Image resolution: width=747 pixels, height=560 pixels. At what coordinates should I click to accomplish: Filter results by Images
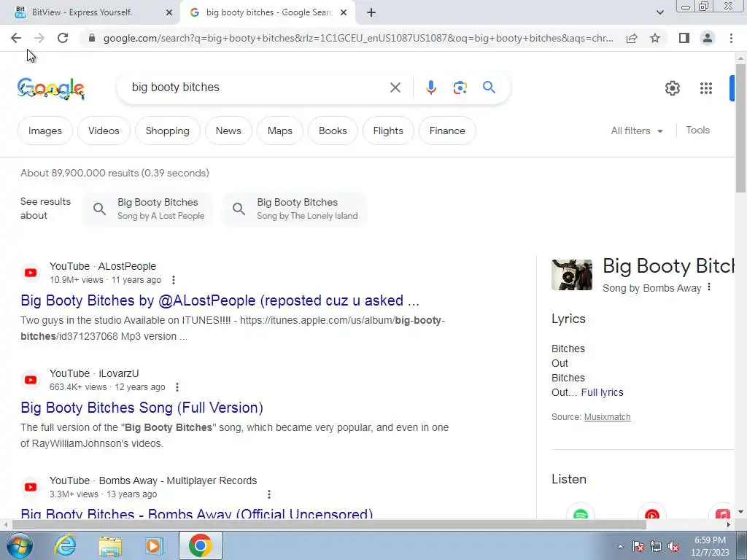pyautogui.click(x=44, y=131)
